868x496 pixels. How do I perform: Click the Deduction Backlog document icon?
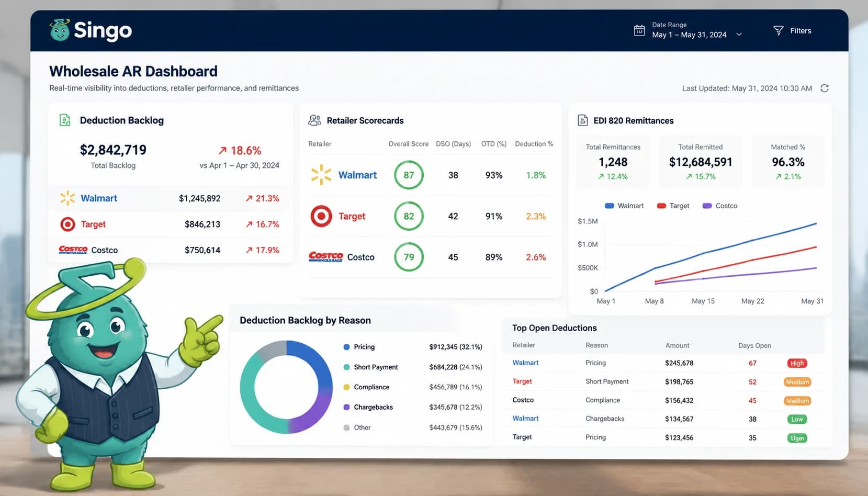click(x=65, y=120)
